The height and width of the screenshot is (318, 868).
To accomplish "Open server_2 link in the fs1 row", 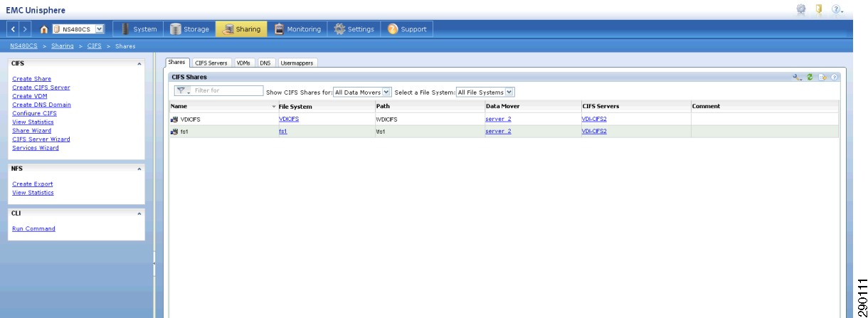I will [x=498, y=131].
